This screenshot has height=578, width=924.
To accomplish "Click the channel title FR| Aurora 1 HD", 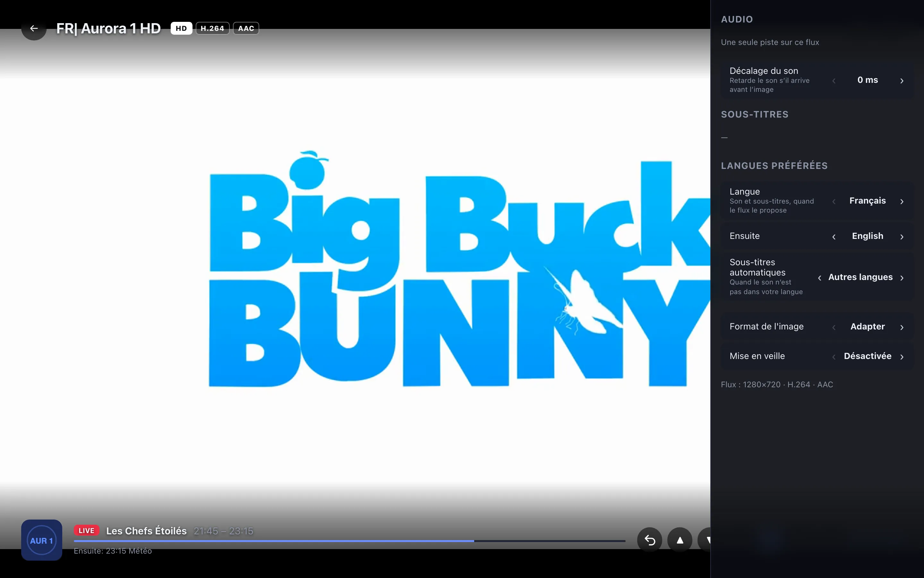I will click(108, 28).
